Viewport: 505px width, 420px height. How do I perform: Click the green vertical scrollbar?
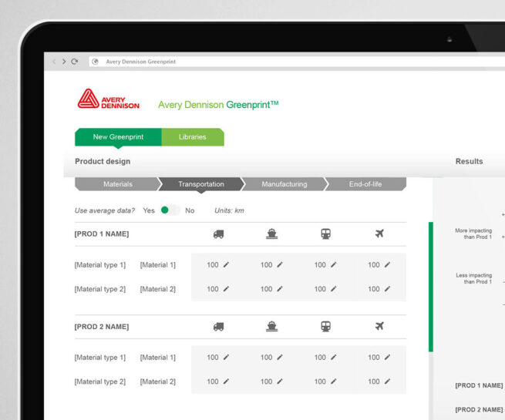[x=431, y=287]
